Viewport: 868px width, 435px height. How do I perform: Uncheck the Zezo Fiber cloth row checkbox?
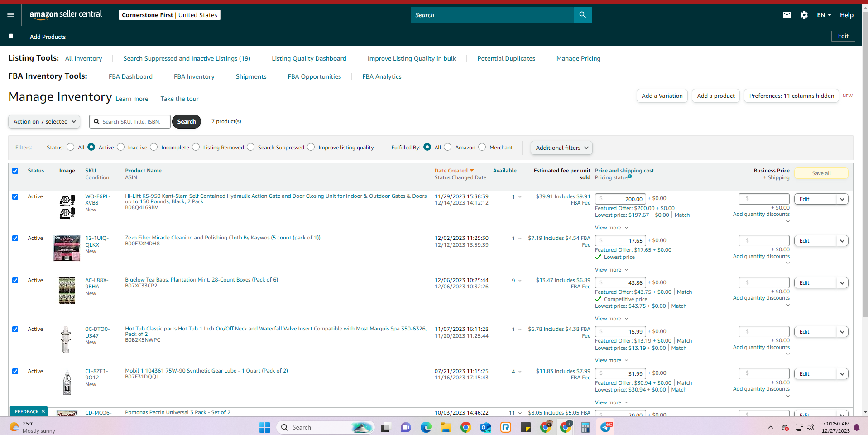pos(15,238)
